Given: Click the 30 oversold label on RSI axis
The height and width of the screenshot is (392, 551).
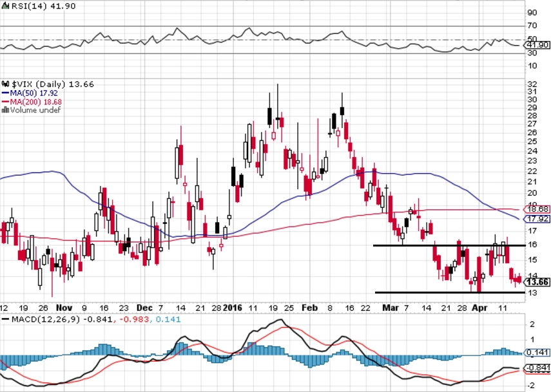Looking at the screenshot, I should tap(532, 53).
